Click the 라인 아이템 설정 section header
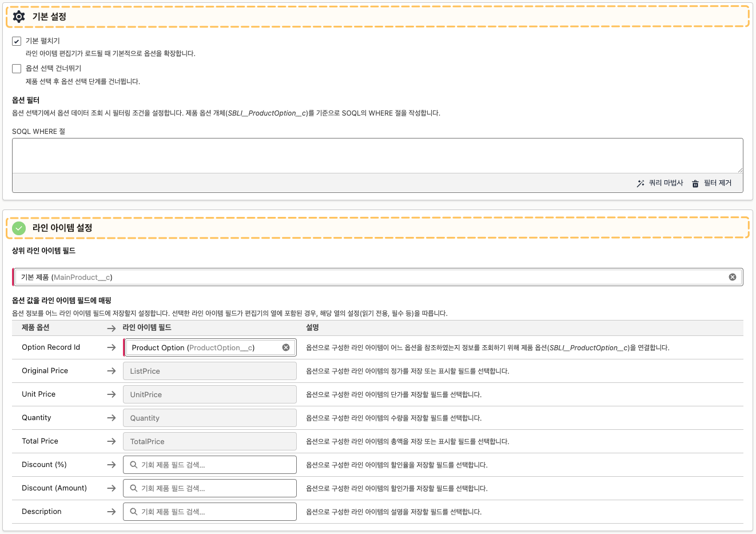Viewport: 756px width, 534px height. (x=62, y=228)
